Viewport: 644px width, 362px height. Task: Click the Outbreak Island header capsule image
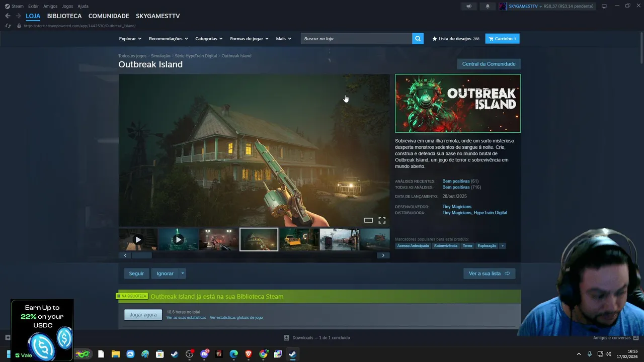point(458,104)
